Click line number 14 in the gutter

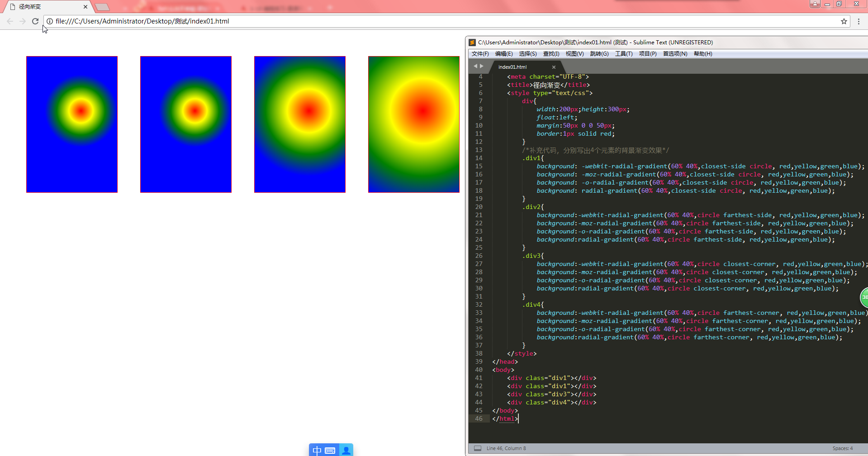(x=479, y=158)
